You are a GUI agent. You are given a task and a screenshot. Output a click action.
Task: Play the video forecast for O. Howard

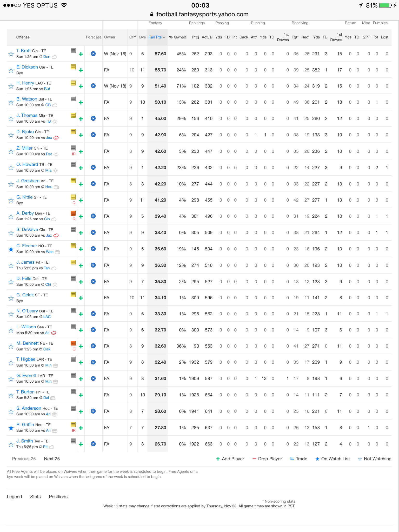click(x=93, y=168)
